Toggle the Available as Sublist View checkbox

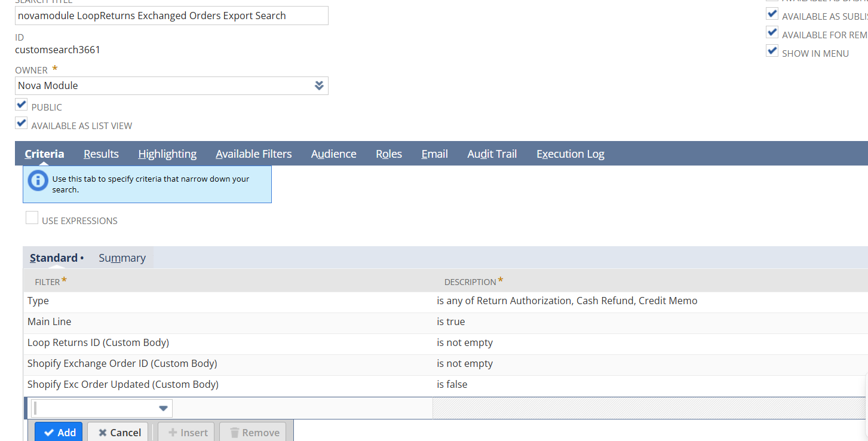772,14
